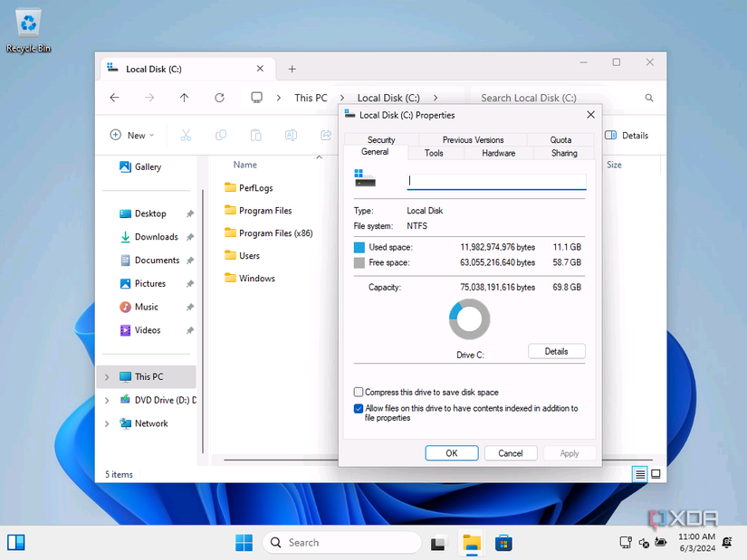Click the drive name input field

[x=496, y=181]
